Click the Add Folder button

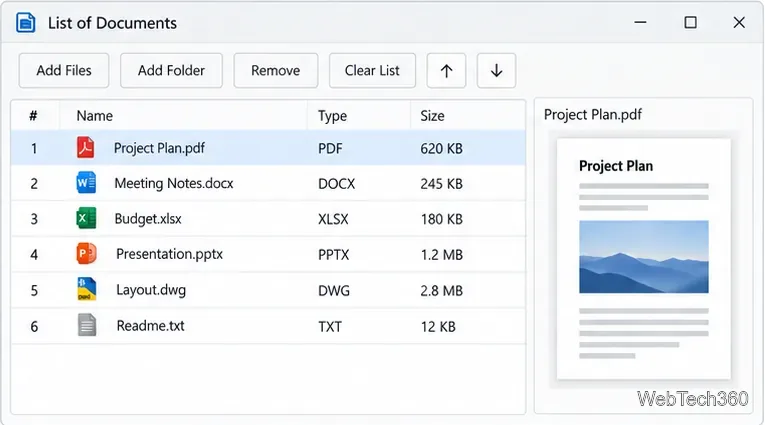[171, 71]
